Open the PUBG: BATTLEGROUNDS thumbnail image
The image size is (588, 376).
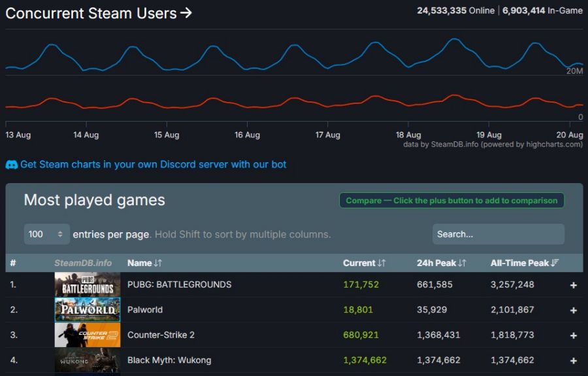[x=88, y=284]
